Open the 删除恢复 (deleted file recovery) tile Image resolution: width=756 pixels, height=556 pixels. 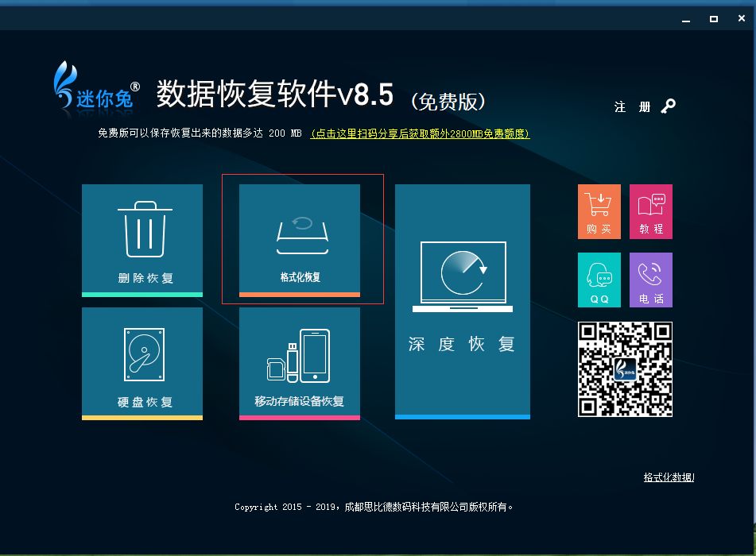pos(142,241)
